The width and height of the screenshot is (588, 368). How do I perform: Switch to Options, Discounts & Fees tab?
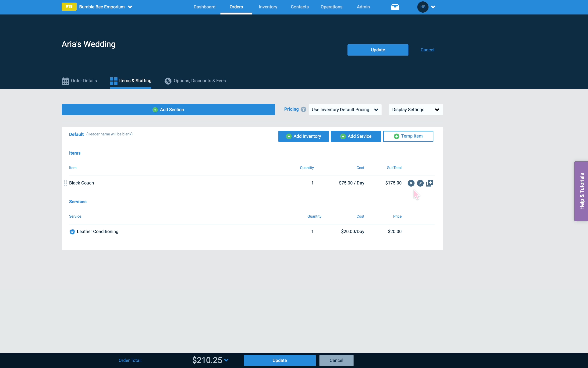[x=195, y=81]
